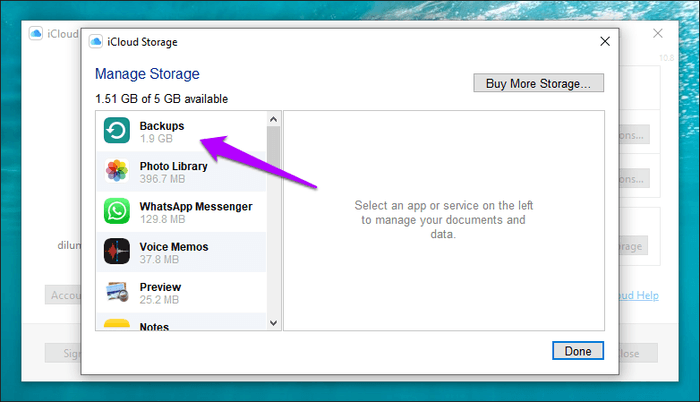700x402 pixels.
Task: Click the "37.8 MB" size value
Action: 159,259
